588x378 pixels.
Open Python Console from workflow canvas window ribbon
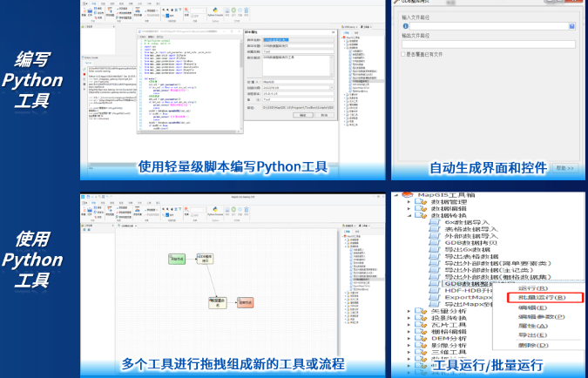[215, 211]
